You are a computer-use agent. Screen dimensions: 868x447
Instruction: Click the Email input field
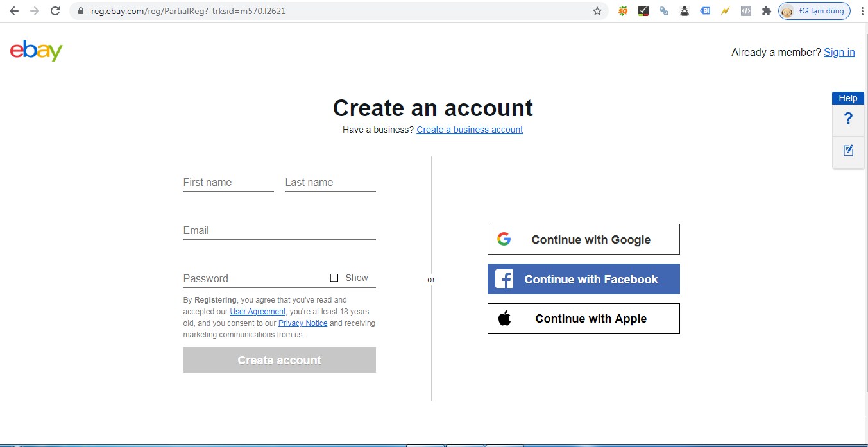point(279,231)
